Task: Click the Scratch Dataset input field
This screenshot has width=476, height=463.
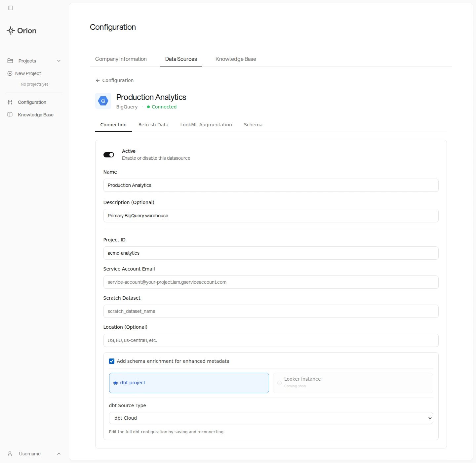Action: click(x=271, y=311)
